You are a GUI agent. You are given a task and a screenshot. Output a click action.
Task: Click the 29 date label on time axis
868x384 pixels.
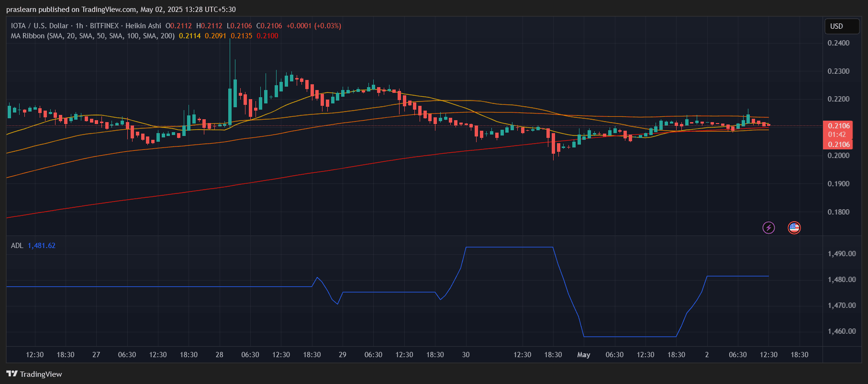click(x=343, y=355)
